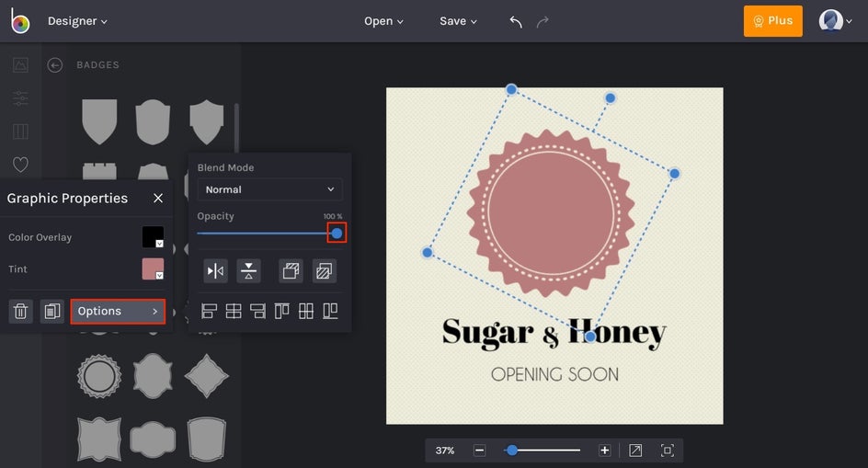Click the pink badge graphic on canvas

(x=551, y=213)
